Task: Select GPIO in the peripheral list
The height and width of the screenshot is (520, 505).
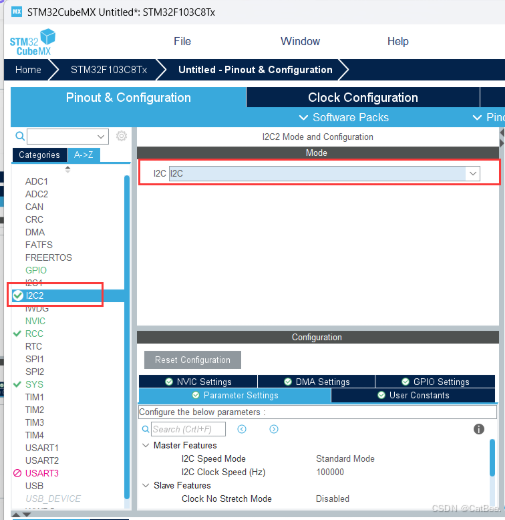Action: (x=36, y=270)
